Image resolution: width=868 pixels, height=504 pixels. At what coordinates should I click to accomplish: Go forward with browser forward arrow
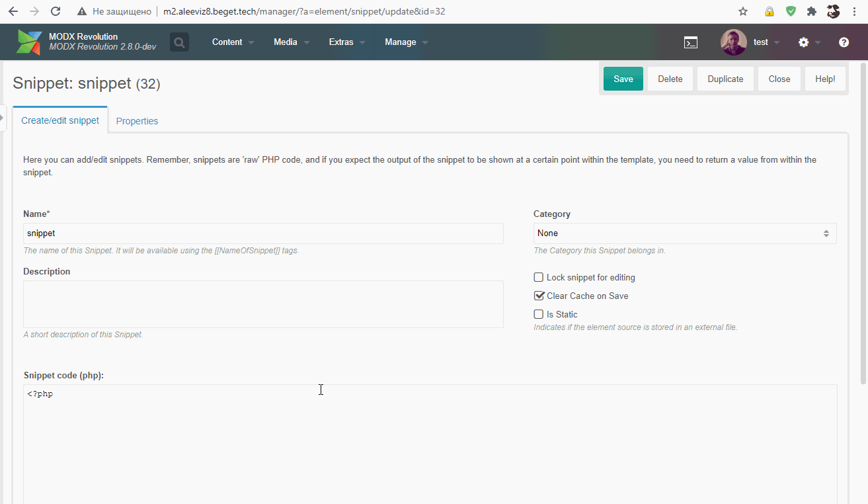tap(34, 11)
